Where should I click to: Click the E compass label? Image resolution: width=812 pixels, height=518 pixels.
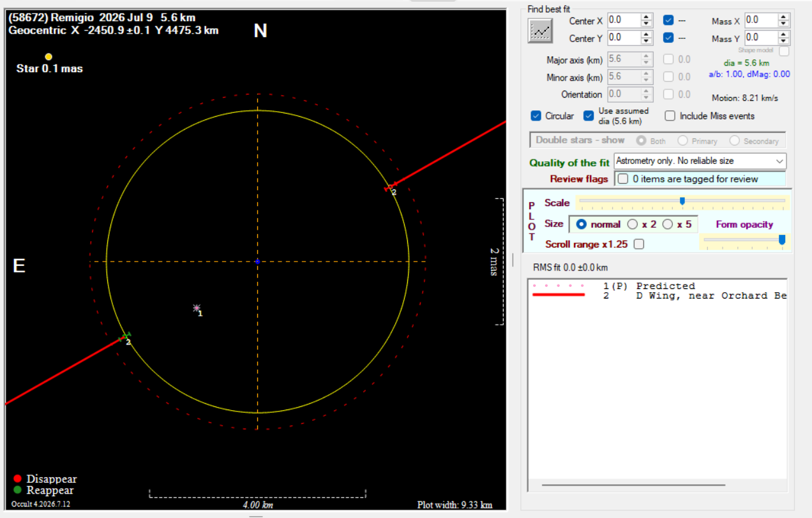click(19, 265)
